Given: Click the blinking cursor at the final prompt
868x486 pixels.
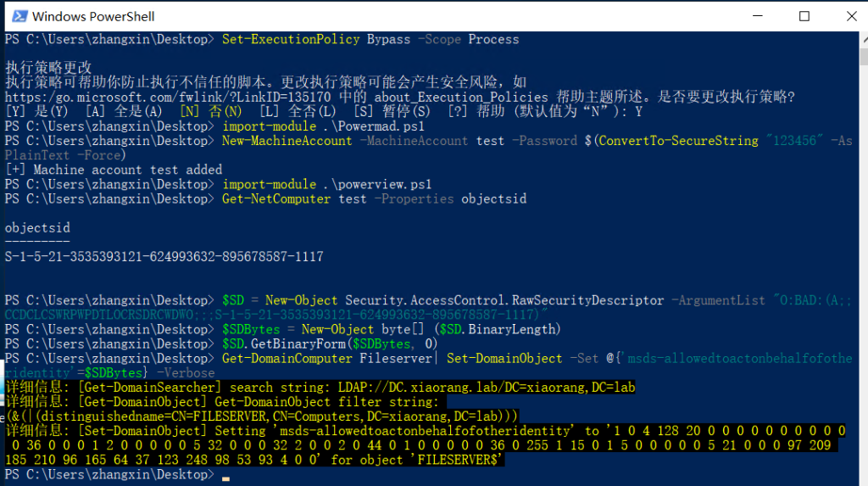Looking at the screenshot, I should [x=225, y=478].
